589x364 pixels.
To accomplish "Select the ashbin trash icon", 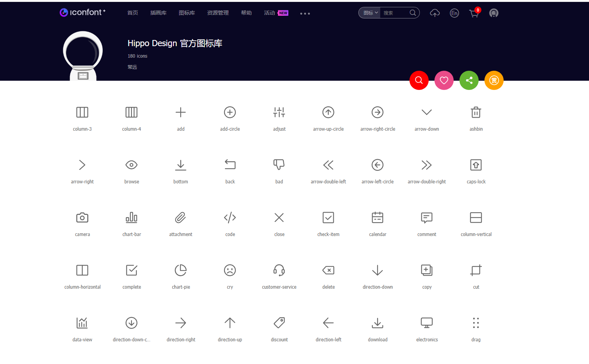I will click(476, 112).
